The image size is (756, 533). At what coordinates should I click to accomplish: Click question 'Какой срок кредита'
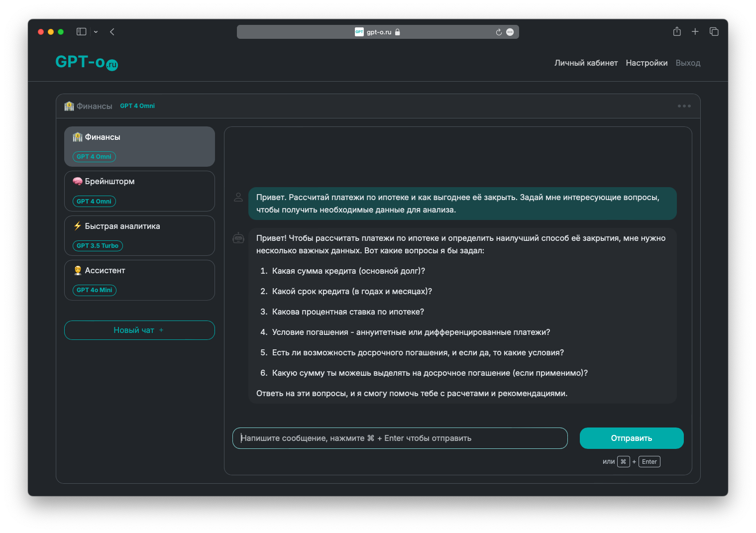coord(352,292)
